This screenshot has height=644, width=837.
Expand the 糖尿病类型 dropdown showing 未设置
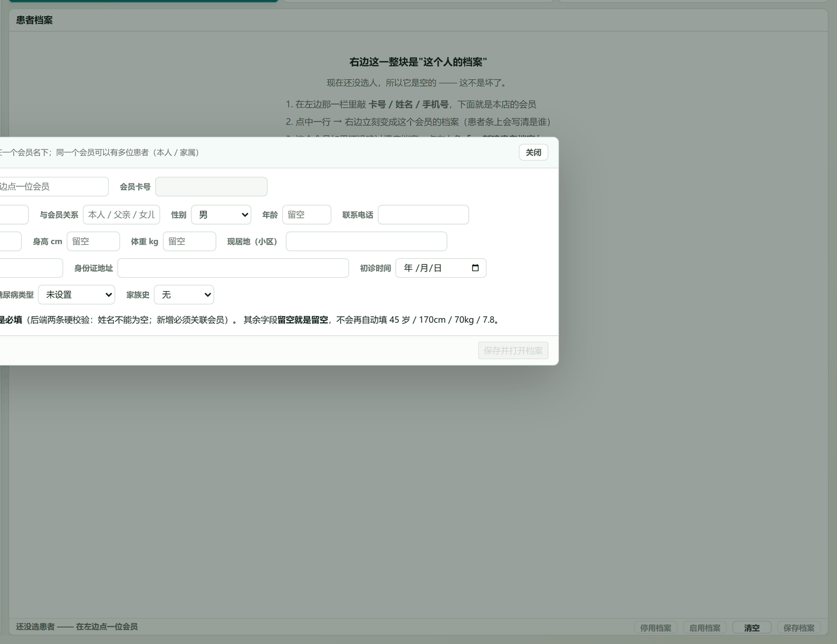(76, 295)
